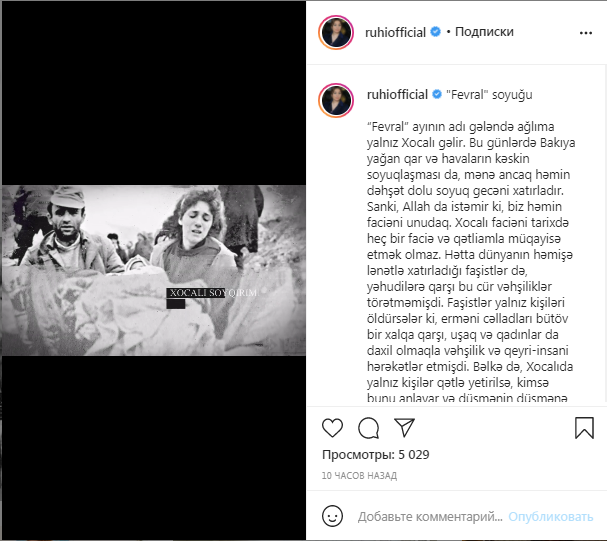Open ruhiofficial username link in caption

[397, 94]
